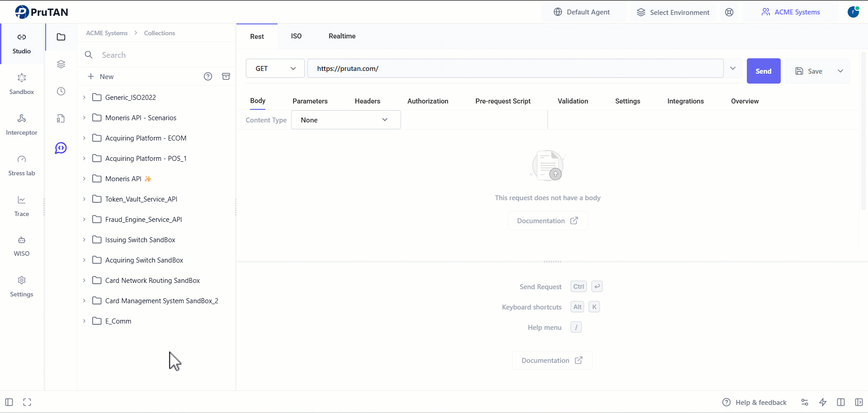
Task: Click the search magnifier icon
Action: click(x=89, y=55)
